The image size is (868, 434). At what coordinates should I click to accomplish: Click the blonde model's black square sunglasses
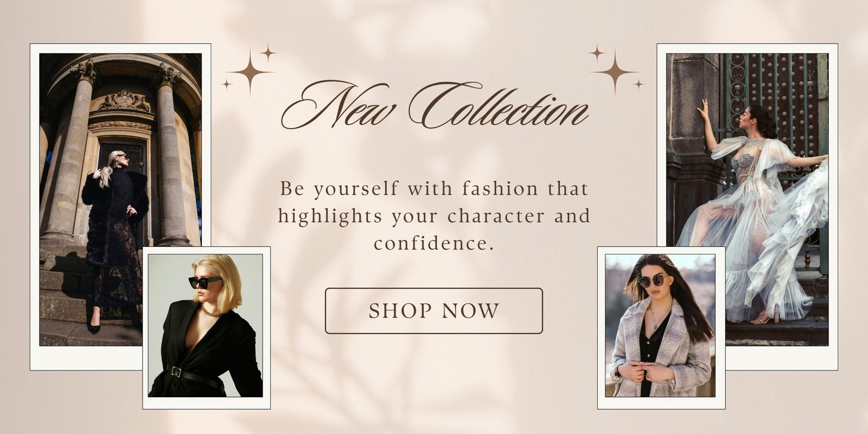pos(205,282)
